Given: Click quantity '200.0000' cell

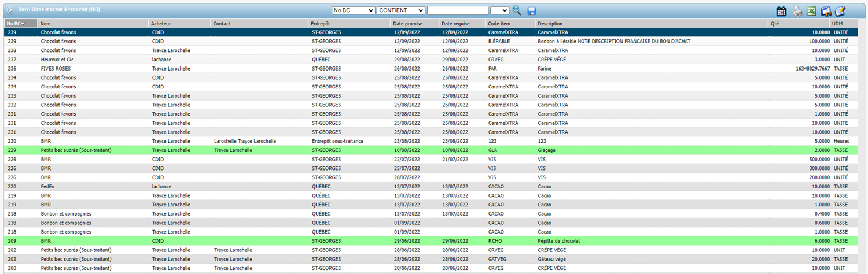Looking at the screenshot, I should pos(819,177).
